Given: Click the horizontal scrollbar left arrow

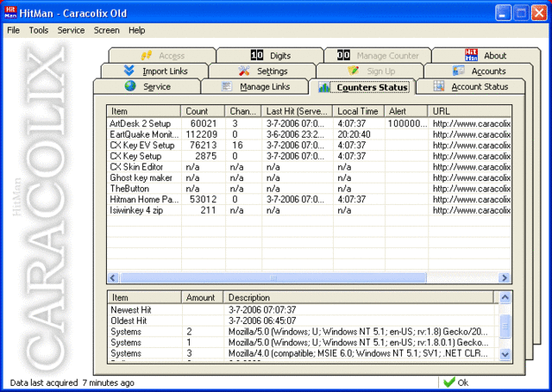Looking at the screenshot, I should point(113,277).
